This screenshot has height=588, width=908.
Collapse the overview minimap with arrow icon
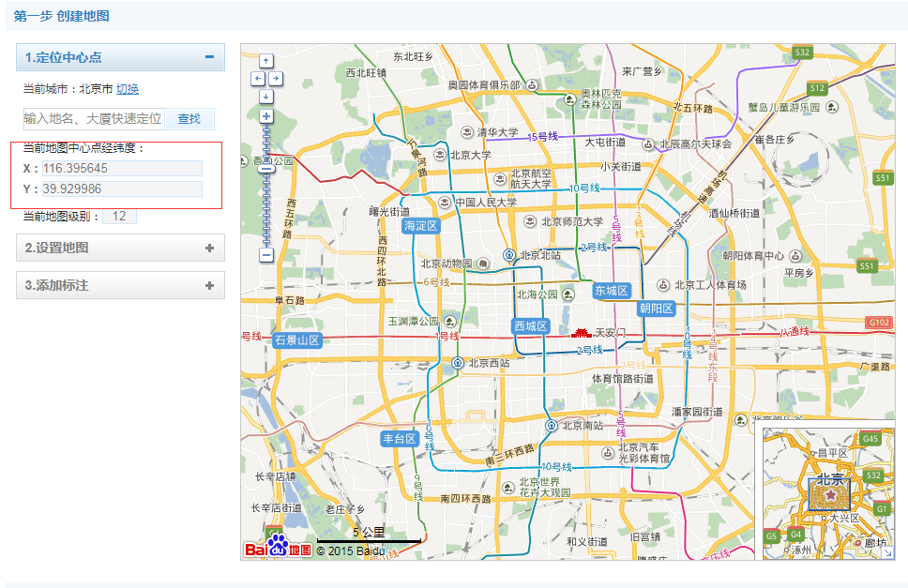tap(887, 553)
